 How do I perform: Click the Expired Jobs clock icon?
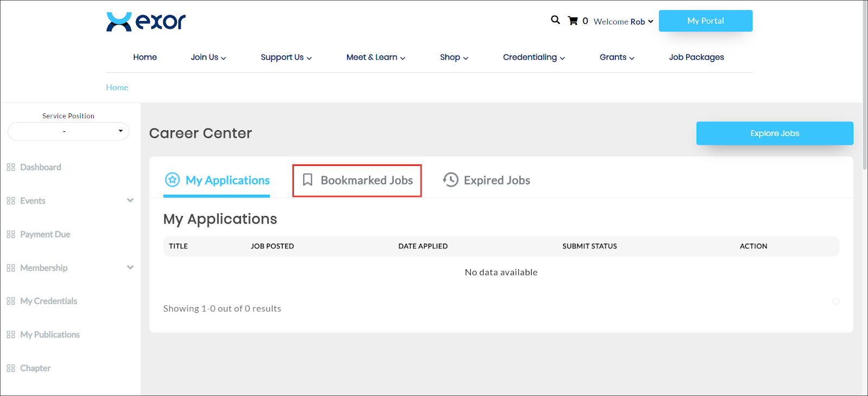[x=450, y=180]
